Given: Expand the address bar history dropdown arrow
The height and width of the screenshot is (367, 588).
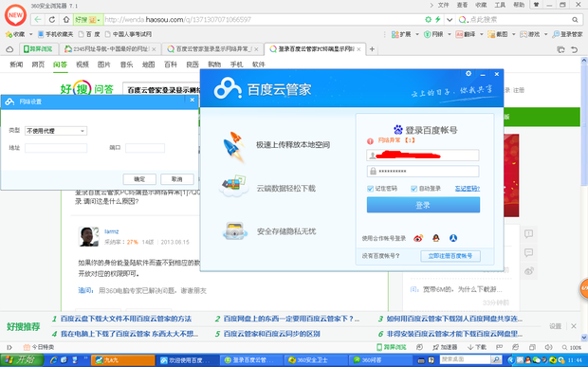Looking at the screenshot, I should coord(450,20).
